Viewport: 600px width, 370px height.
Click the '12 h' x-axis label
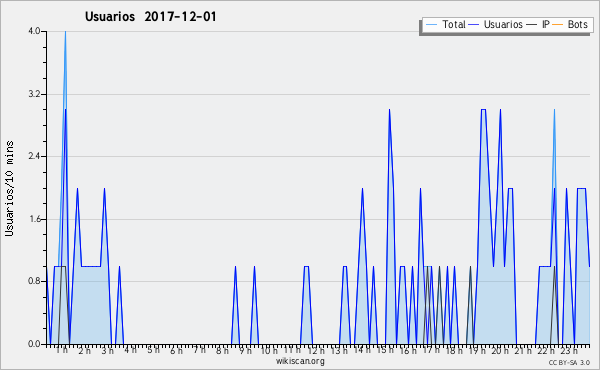(316, 350)
